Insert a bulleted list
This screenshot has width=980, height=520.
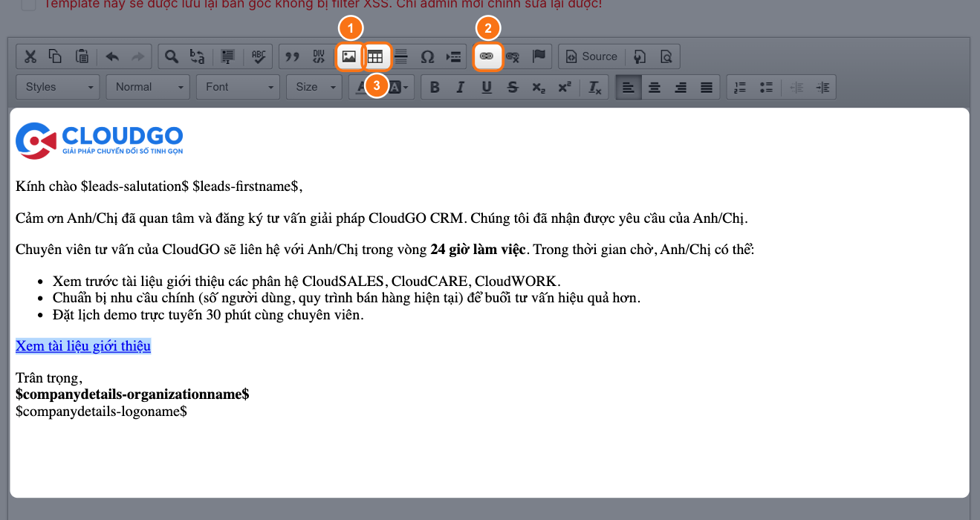[x=766, y=87]
